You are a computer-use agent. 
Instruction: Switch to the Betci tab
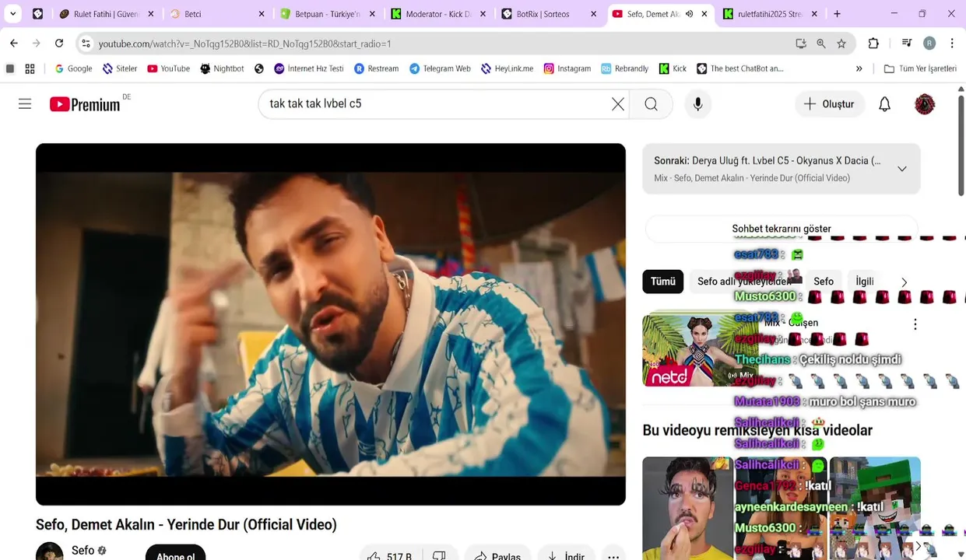[215, 14]
